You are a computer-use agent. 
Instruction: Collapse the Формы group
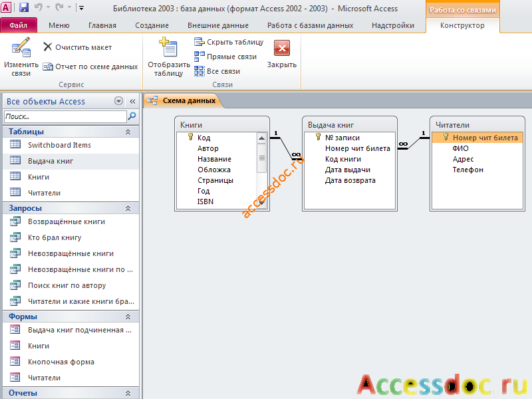(128, 317)
